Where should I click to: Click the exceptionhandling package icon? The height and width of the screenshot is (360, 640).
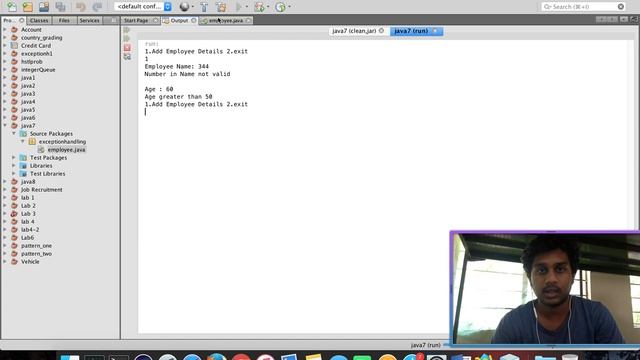point(32,142)
